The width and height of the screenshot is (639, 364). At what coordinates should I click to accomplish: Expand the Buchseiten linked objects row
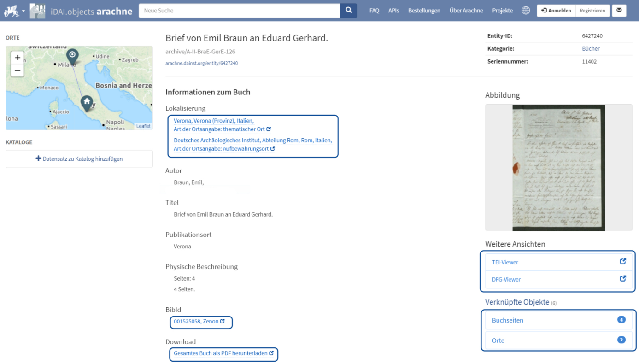[x=558, y=320]
